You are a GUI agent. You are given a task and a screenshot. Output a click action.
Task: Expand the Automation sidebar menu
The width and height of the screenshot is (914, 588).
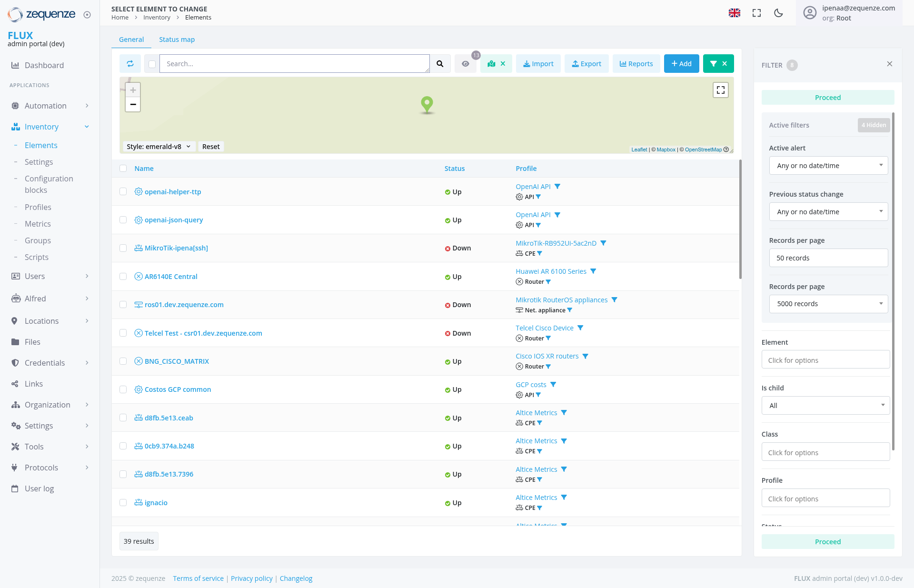coord(50,106)
